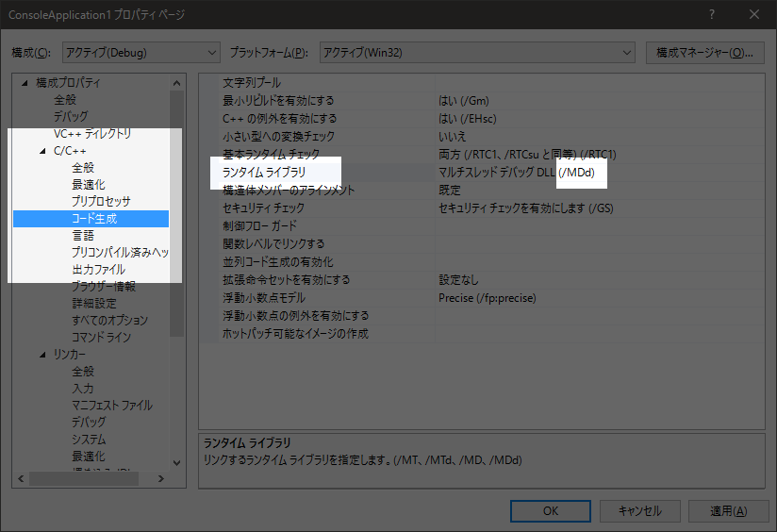Click the tree scrollbar up arrow

tap(177, 82)
